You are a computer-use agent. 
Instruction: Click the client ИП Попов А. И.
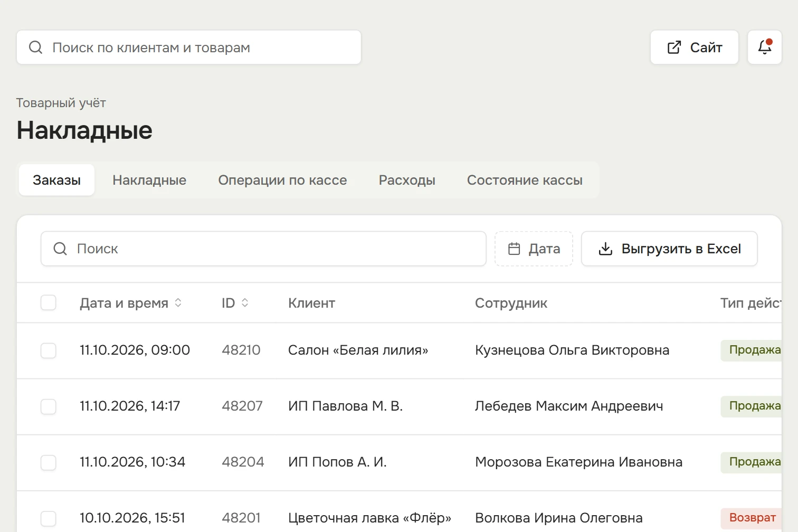[x=337, y=462]
